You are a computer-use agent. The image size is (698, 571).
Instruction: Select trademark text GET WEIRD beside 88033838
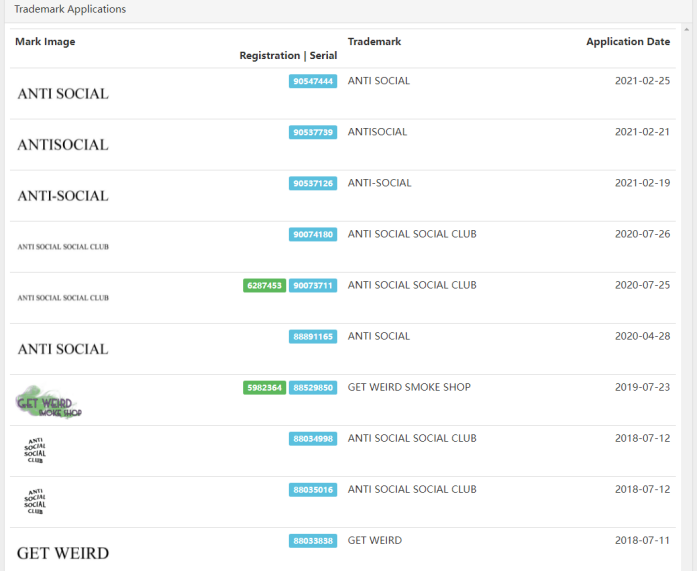[375, 540]
